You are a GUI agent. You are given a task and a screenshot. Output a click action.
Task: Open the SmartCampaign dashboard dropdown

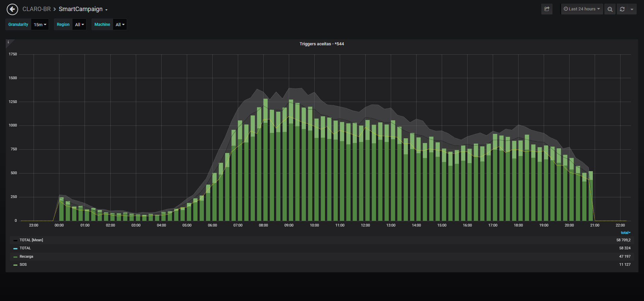click(83, 9)
